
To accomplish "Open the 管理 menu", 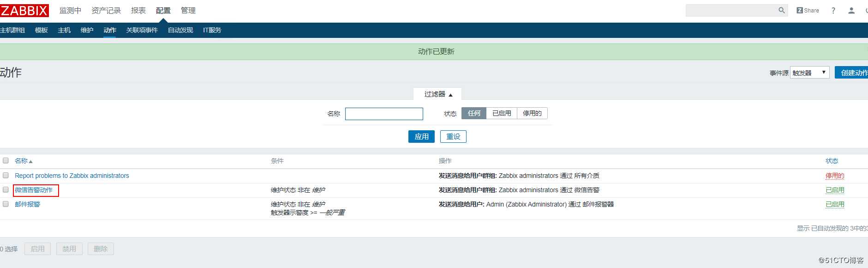I will click(188, 10).
